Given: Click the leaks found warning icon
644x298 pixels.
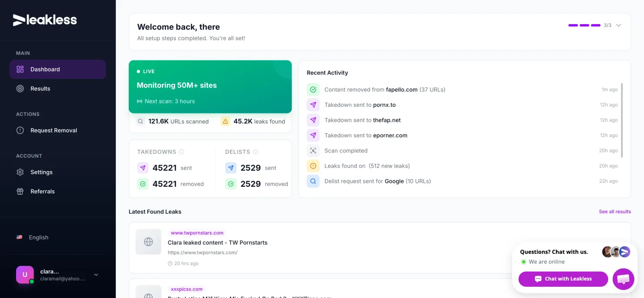Looking at the screenshot, I should click(x=225, y=121).
